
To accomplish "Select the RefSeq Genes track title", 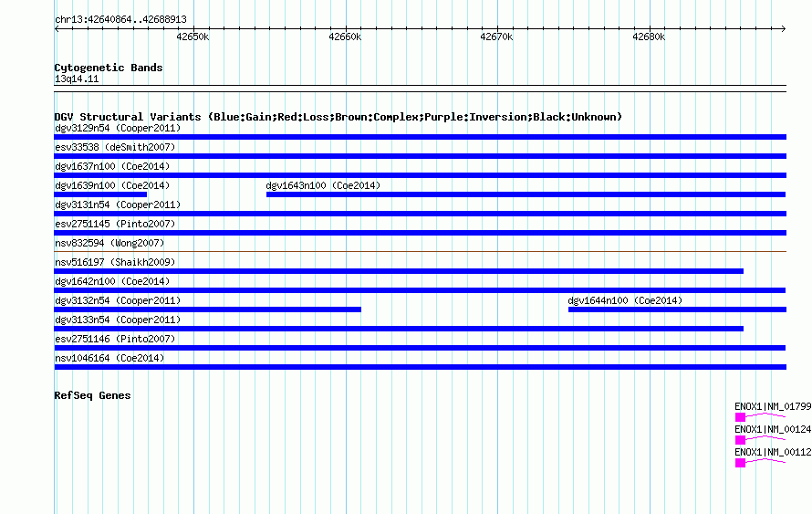I will 92,395.
